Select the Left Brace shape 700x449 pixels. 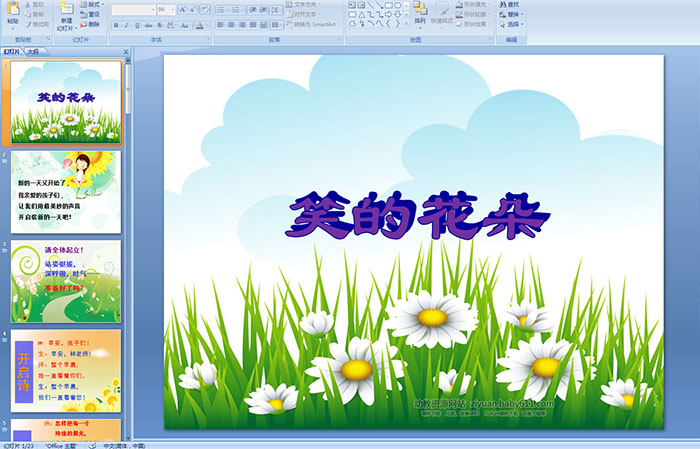tap(388, 23)
